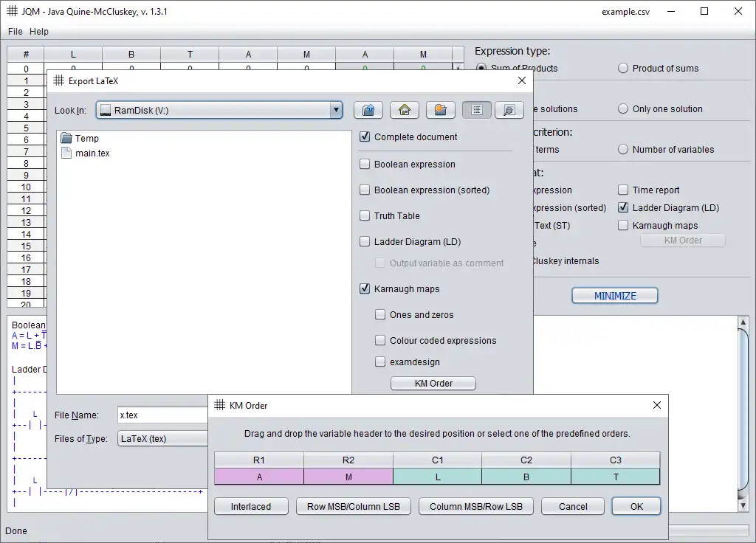Close the KM Order dialog
Screen dimensions: 756x543
click(656, 405)
